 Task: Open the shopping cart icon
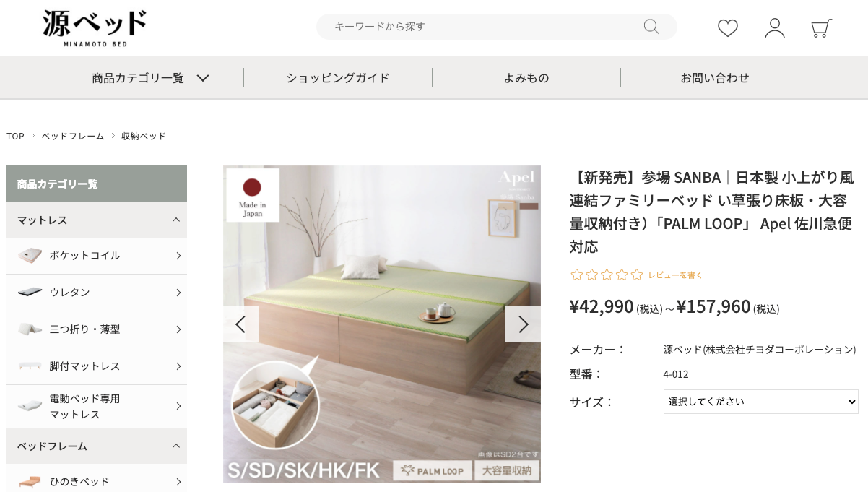821,28
